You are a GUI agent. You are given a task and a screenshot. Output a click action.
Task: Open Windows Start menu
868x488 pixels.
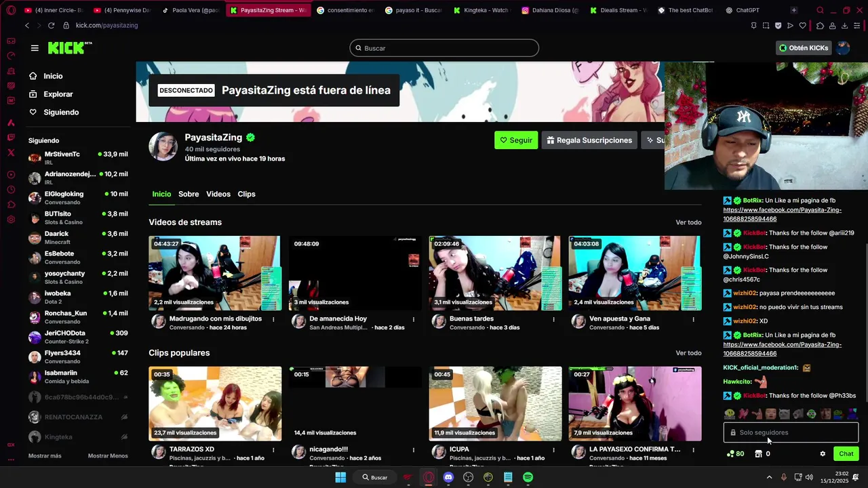tap(340, 477)
